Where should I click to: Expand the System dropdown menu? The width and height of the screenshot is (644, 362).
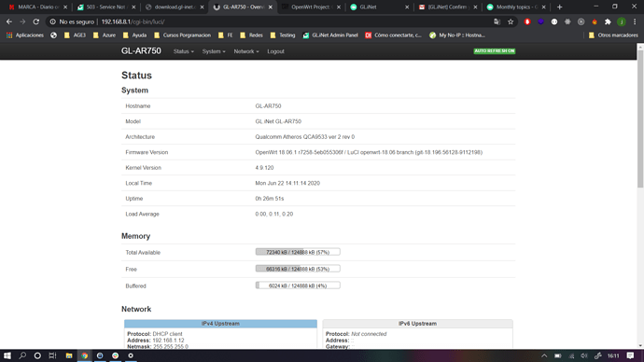(x=214, y=51)
